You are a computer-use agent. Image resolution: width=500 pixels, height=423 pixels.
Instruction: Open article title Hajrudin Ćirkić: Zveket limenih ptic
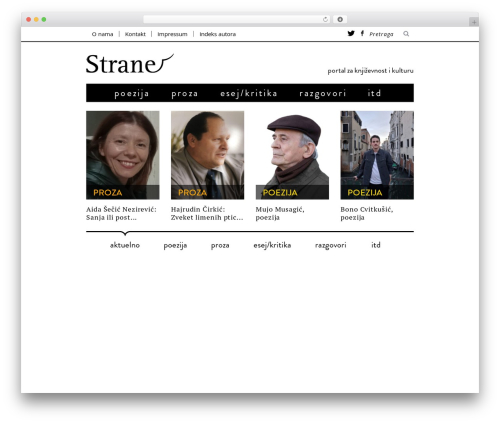pos(207,213)
